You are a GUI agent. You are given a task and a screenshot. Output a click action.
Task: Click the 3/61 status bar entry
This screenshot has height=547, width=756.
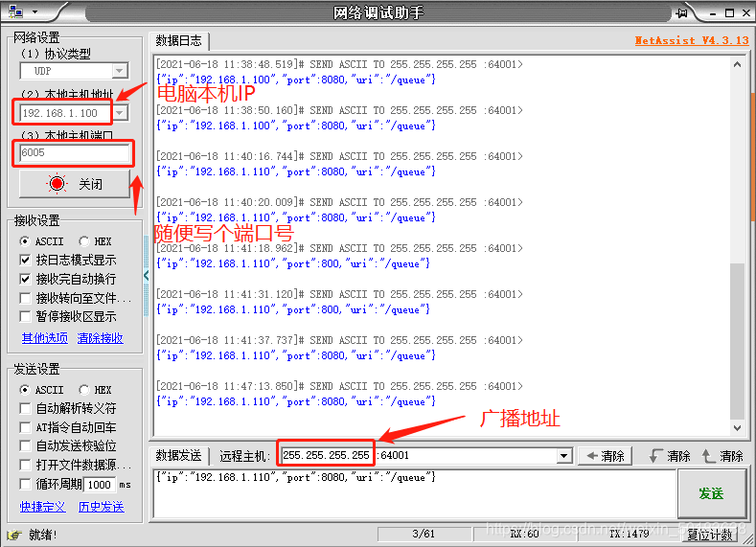(x=424, y=534)
